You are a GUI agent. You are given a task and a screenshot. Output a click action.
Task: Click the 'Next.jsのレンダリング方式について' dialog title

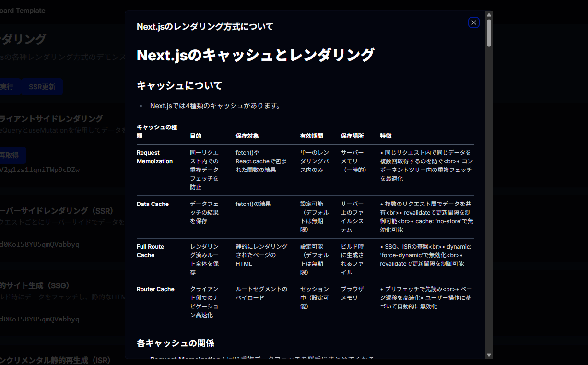click(x=205, y=27)
